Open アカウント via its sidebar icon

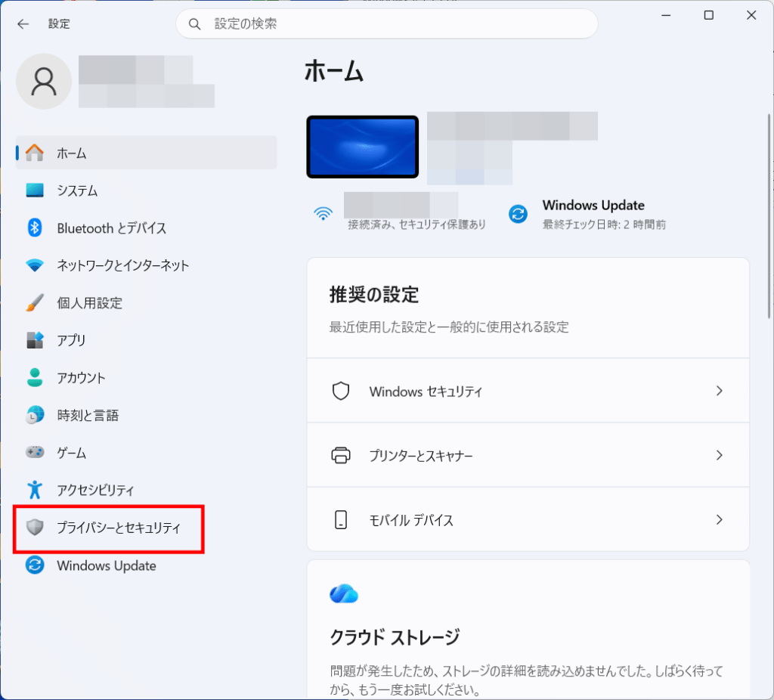[x=36, y=377]
